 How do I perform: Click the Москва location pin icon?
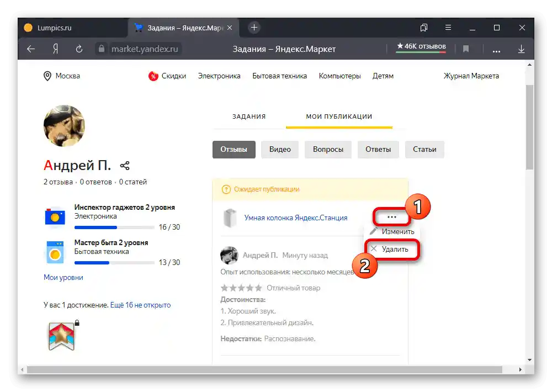pos(47,76)
